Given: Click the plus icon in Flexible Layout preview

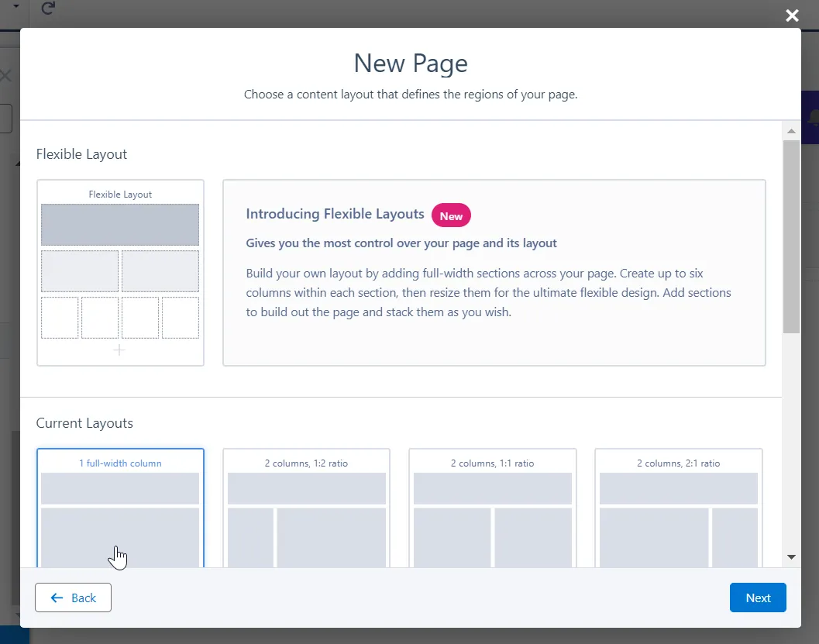Looking at the screenshot, I should tap(119, 350).
